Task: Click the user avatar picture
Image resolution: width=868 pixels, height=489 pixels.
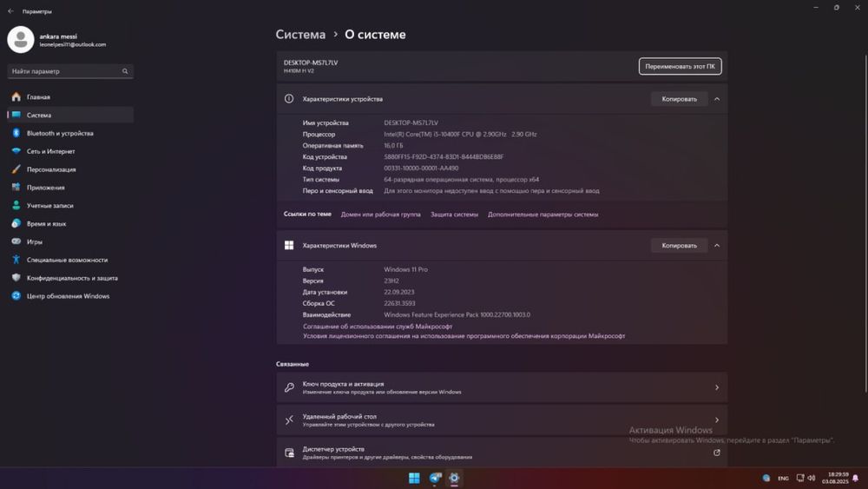Action: [21, 40]
